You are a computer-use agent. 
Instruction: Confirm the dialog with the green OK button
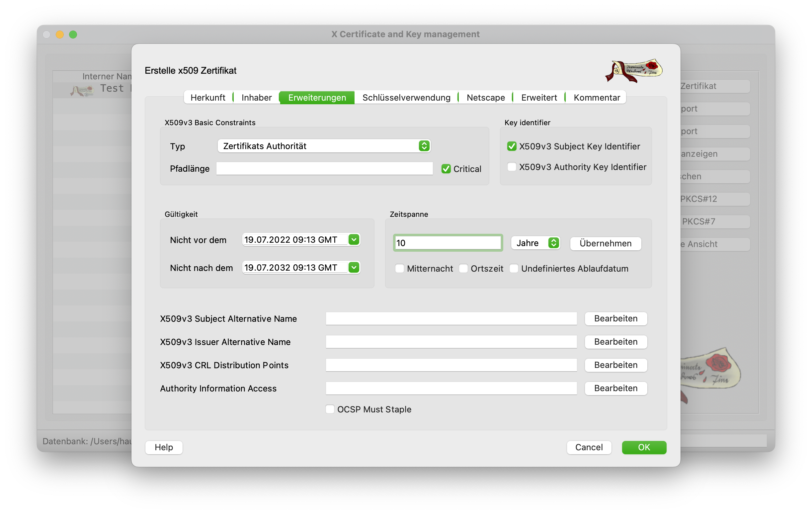644,448
